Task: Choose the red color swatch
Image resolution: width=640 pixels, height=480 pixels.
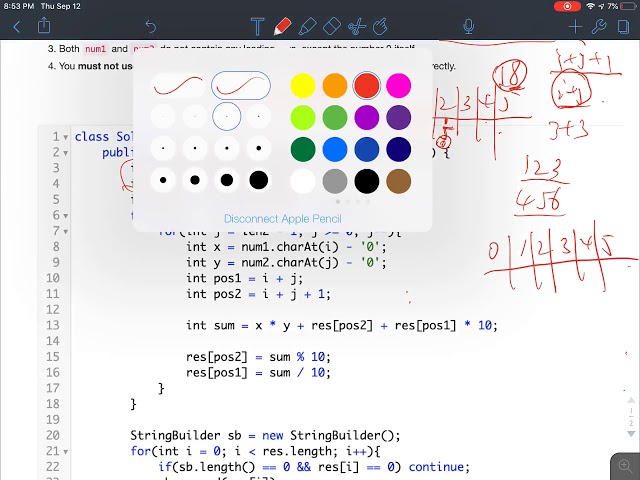Action: point(367,86)
